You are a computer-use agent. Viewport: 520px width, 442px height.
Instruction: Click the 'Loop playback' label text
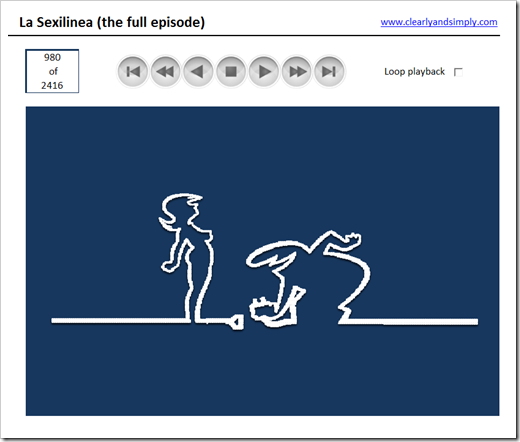[414, 72]
